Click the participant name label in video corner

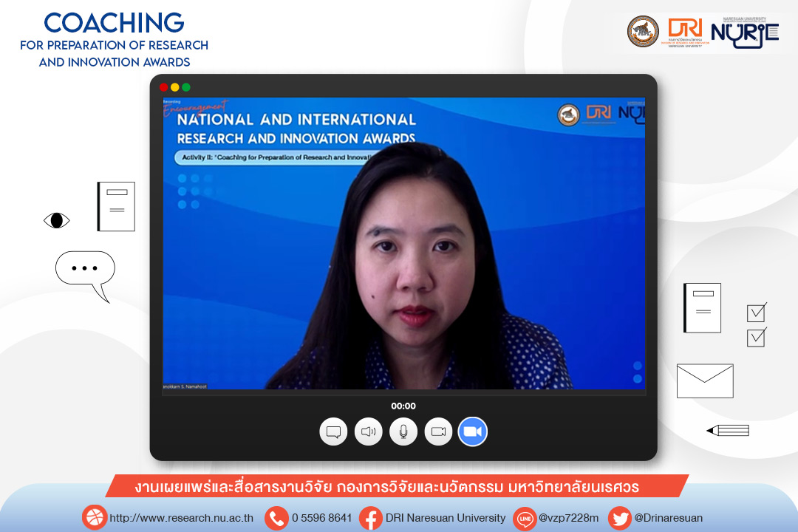point(185,387)
